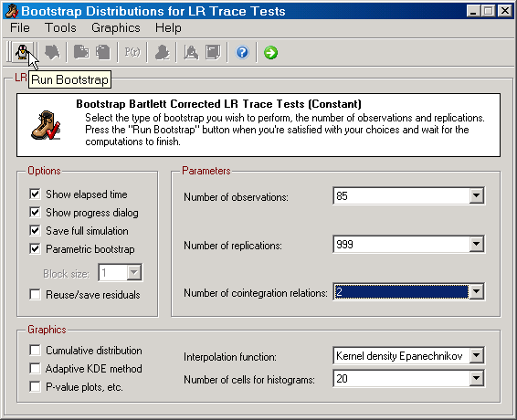Open the File menu
The width and height of the screenshot is (517, 420).
click(20, 27)
